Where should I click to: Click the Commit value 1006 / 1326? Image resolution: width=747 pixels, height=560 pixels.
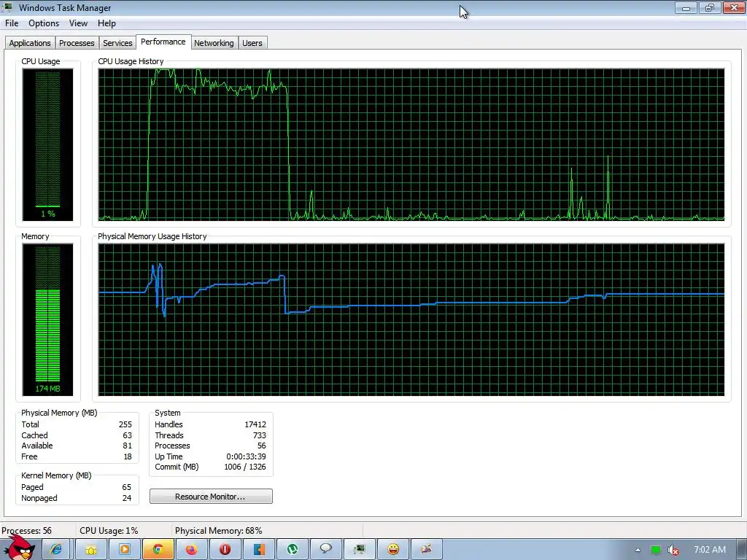[x=245, y=467]
